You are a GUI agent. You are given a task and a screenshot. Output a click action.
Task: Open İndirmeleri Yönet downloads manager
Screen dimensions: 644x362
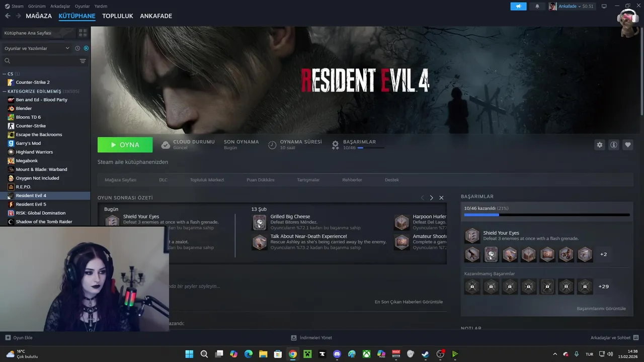pyautogui.click(x=311, y=338)
